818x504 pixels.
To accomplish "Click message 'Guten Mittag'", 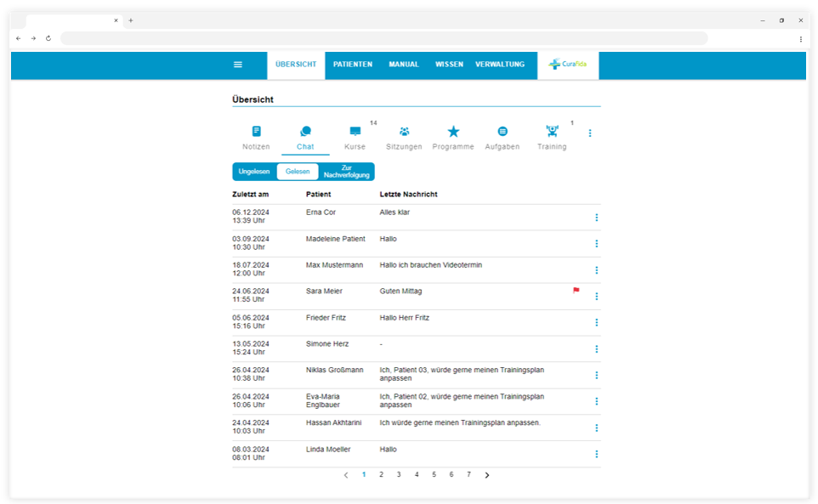I will click(400, 291).
